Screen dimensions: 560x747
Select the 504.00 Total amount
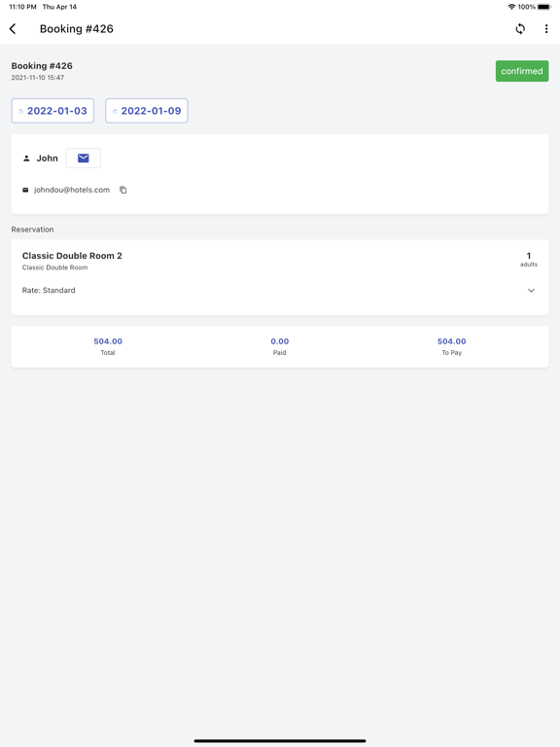tap(108, 341)
